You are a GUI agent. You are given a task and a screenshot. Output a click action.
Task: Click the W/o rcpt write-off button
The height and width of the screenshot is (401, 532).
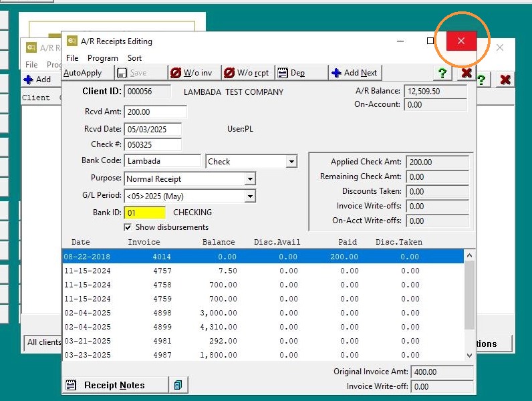click(x=248, y=73)
